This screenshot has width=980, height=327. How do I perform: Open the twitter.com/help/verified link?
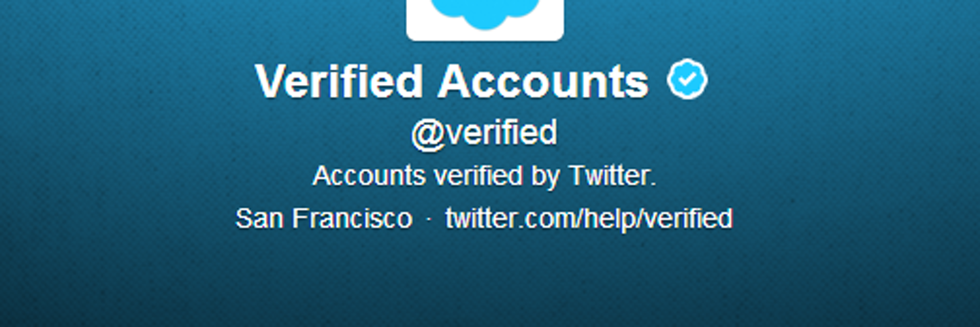tap(589, 218)
